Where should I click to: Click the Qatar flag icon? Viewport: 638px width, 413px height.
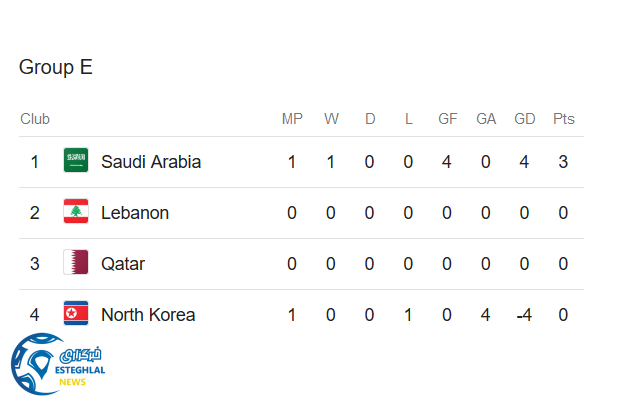76,263
